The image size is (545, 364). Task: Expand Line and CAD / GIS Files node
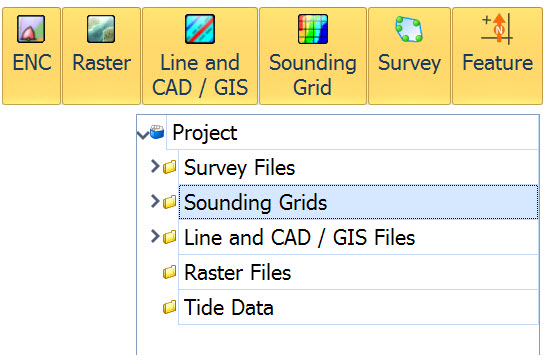tap(155, 236)
